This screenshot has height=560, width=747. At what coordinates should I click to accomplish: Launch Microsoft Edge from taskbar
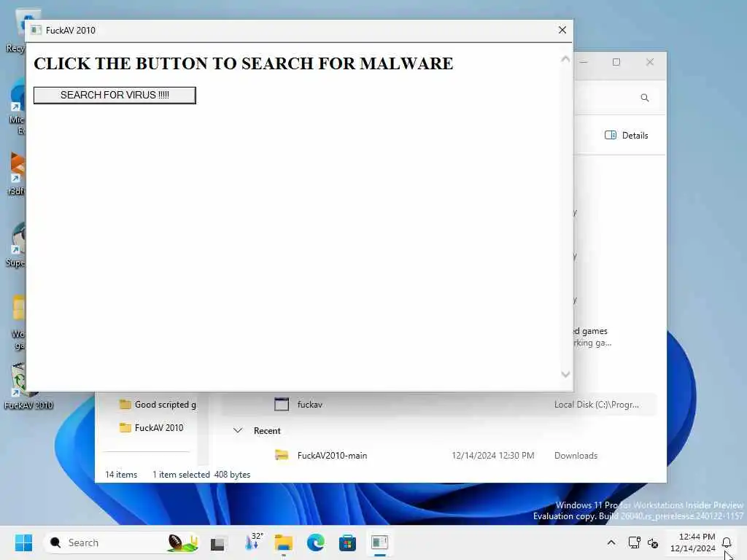click(x=315, y=542)
